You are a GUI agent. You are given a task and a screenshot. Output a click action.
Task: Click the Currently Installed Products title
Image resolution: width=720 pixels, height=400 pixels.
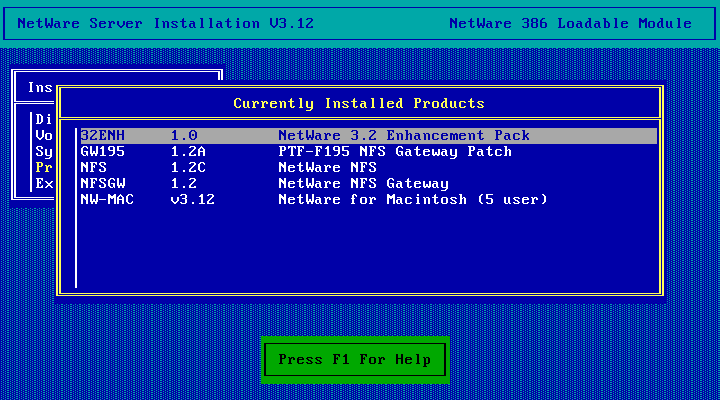coord(359,103)
